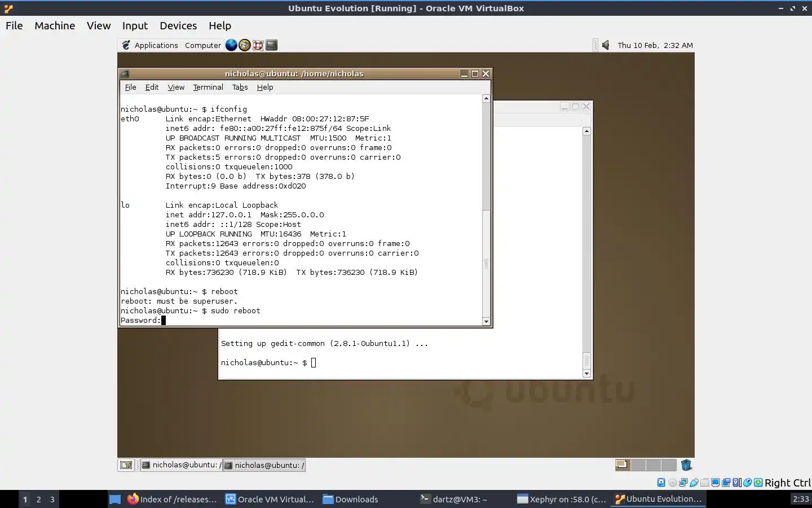The image size is (812, 508).
Task: Click the background terminal scrollbar up arrow
Action: (x=586, y=131)
